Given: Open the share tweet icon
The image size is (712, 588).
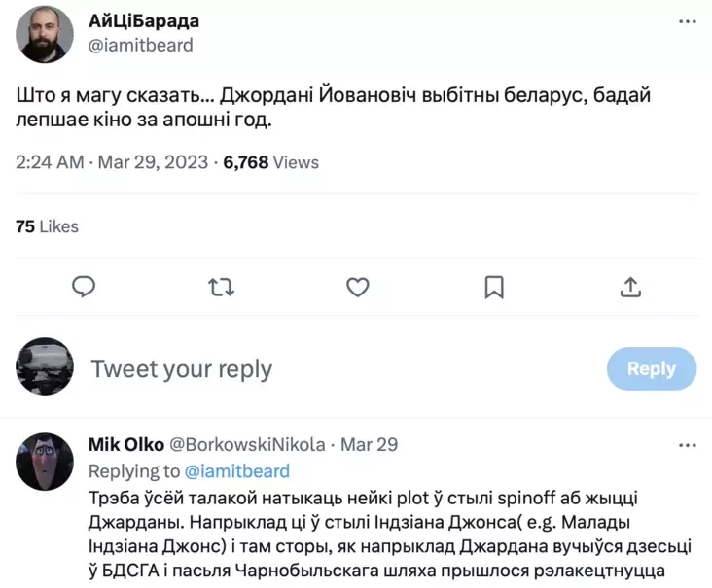Looking at the screenshot, I should pos(629,287).
